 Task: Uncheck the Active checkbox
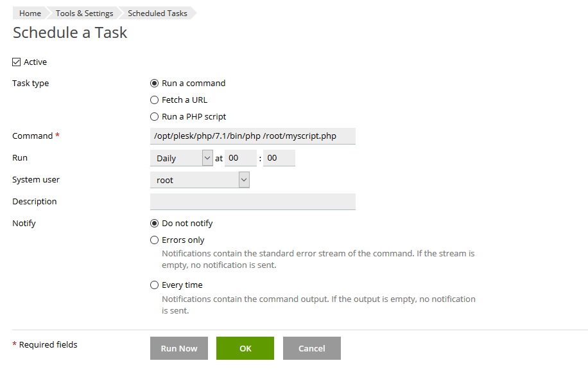point(17,62)
